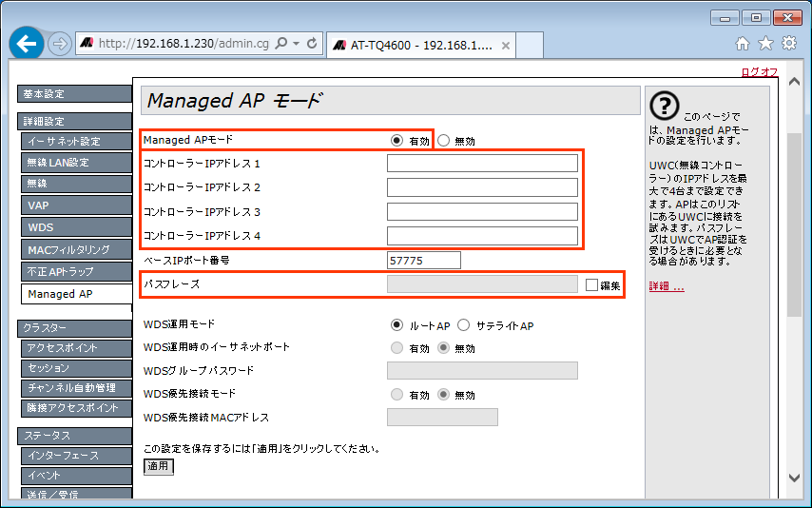Select サテライトAP for WDS運用モード
Viewport: 812px width, 508px height.
(464, 325)
